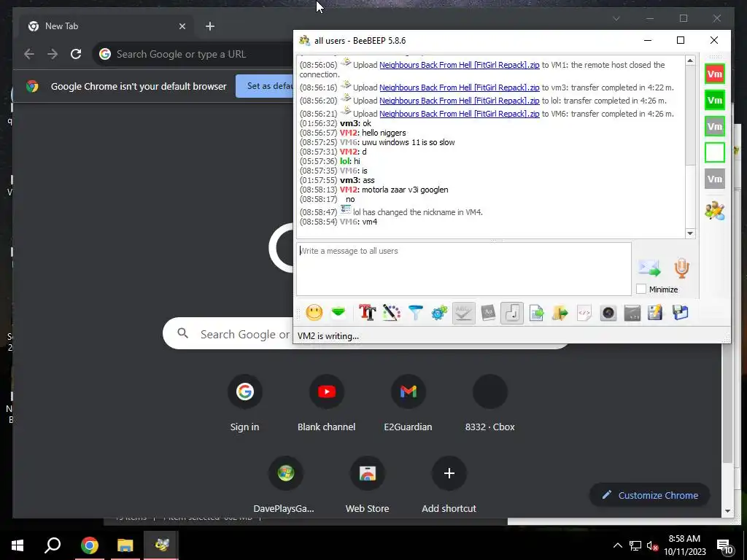Open zip link sent to VM1
The width and height of the screenshot is (747, 560).
460,65
